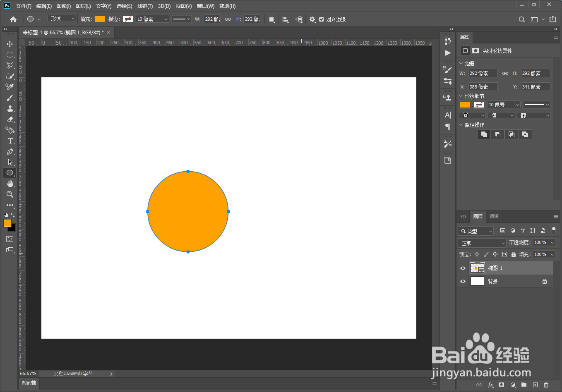Reset default foreground and background colors
The width and height of the screenshot is (562, 392).
(6, 215)
